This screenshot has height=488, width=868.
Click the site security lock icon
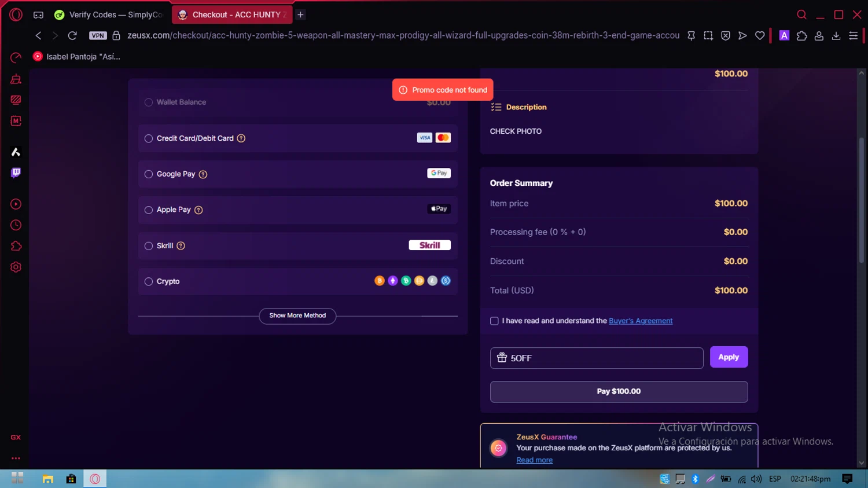coord(116,35)
